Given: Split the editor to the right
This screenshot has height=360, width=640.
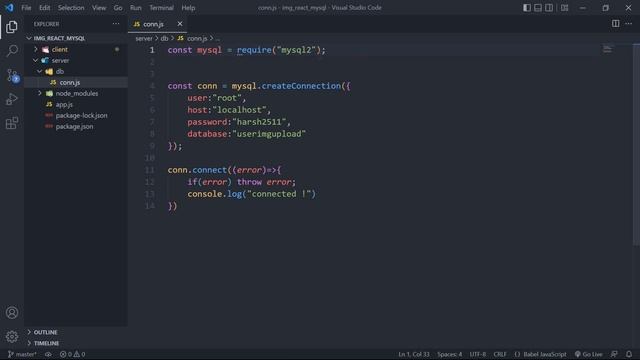Looking at the screenshot, I should [x=616, y=24].
